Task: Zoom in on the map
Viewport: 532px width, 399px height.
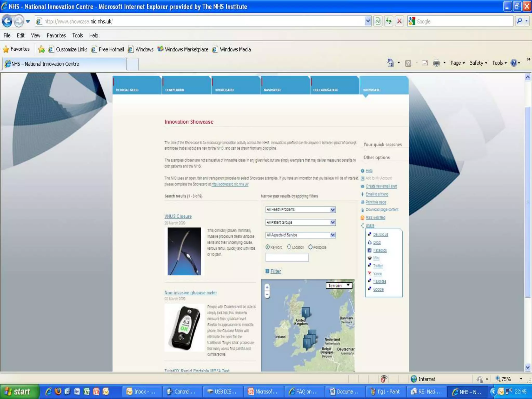Action: click(x=267, y=287)
